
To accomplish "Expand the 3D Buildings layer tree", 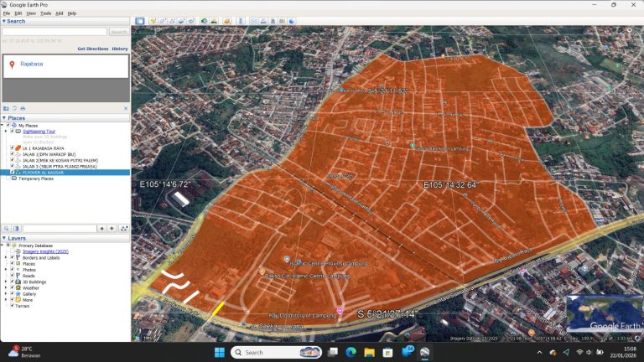I will pyautogui.click(x=6, y=282).
